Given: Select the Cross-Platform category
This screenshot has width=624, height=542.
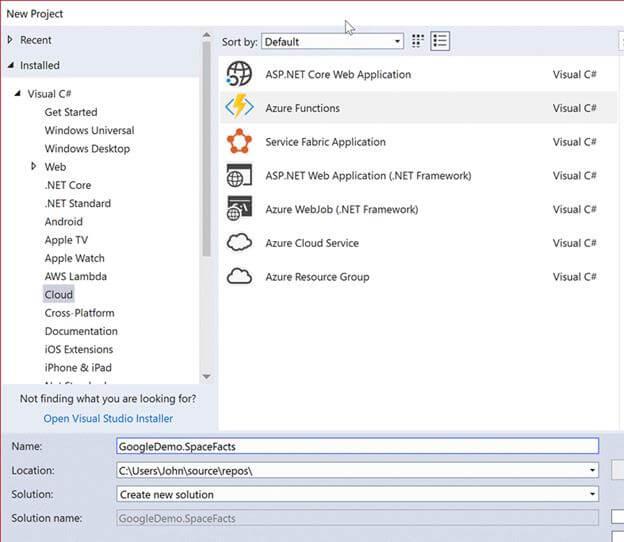Looking at the screenshot, I should click(80, 313).
